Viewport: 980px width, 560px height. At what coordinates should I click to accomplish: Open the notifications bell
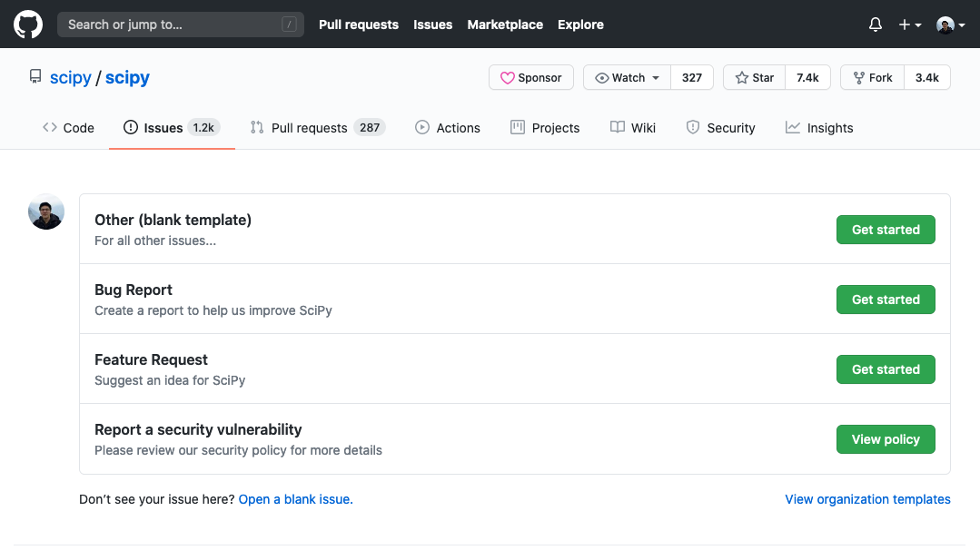coord(875,25)
